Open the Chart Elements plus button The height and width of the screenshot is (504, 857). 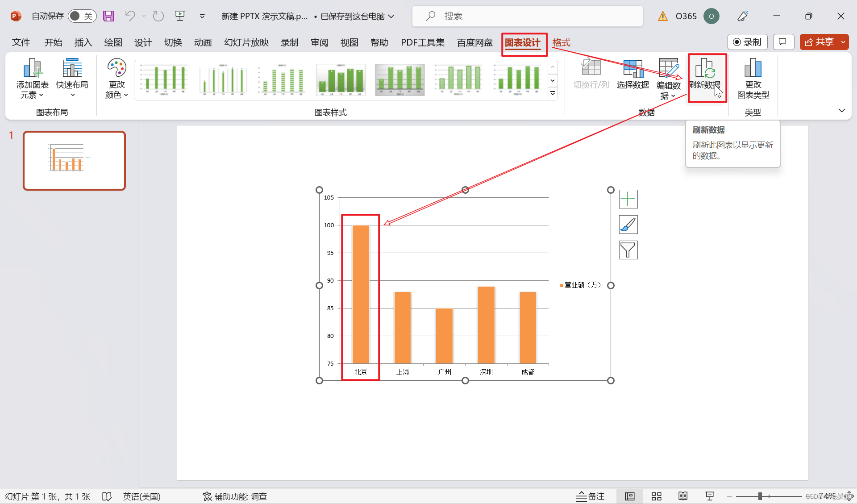628,199
